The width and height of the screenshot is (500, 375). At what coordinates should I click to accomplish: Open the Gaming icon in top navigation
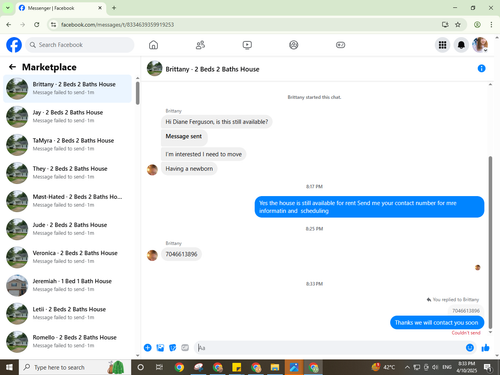click(x=340, y=45)
